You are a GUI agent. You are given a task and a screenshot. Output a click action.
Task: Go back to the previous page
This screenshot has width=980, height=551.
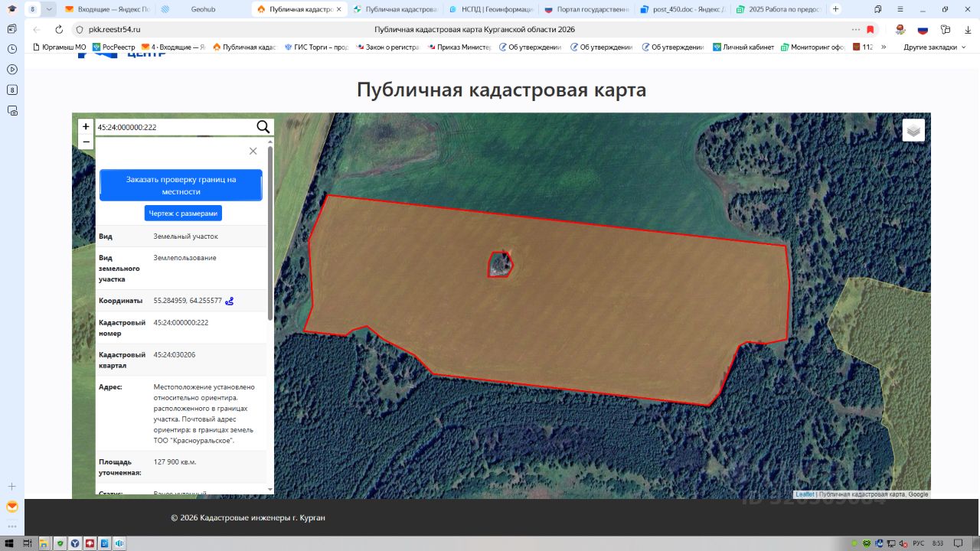(37, 29)
